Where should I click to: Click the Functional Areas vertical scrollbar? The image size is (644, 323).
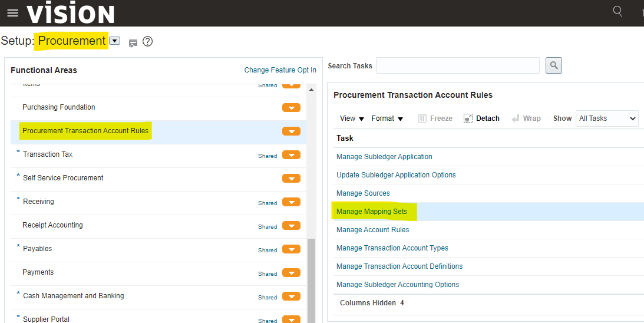pos(311,277)
